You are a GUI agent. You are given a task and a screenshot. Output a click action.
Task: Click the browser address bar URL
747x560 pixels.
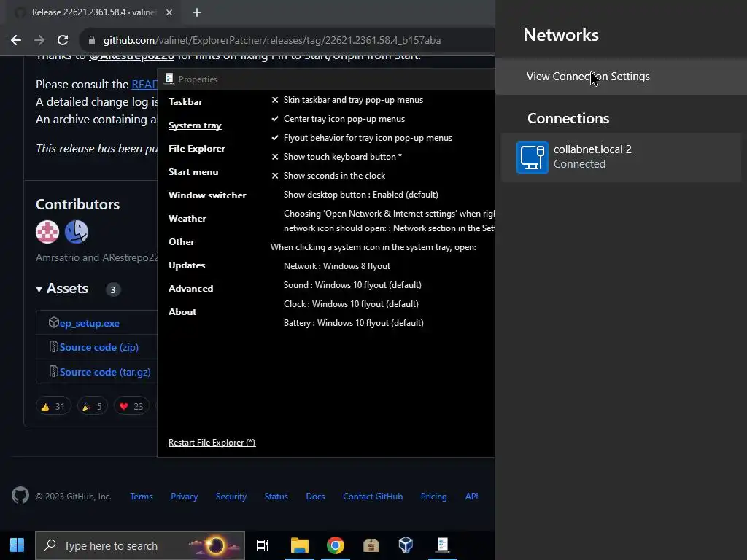[272, 40]
